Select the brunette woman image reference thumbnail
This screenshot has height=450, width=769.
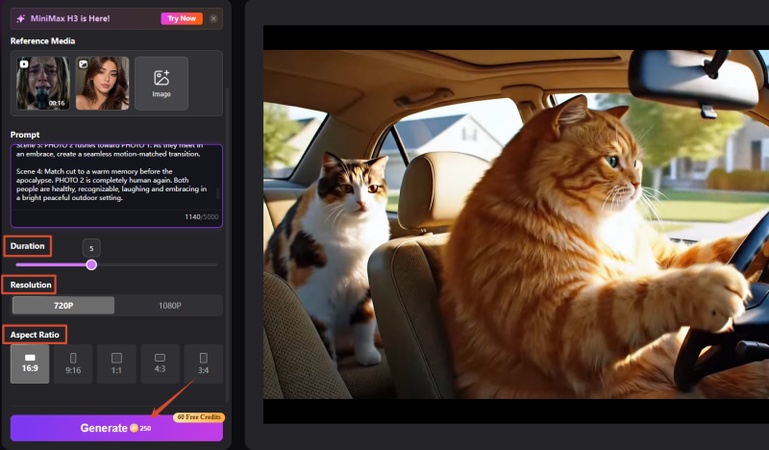[103, 83]
